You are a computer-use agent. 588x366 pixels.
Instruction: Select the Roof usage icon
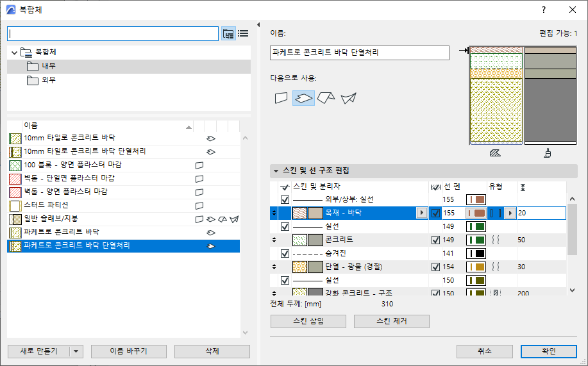326,98
